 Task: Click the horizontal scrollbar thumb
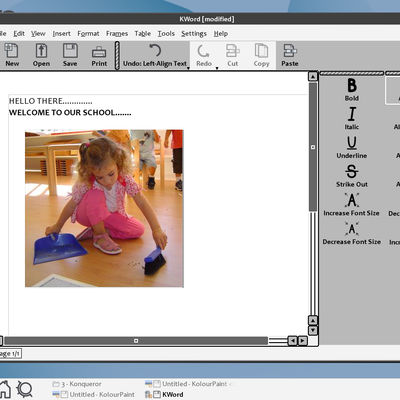coord(136,341)
